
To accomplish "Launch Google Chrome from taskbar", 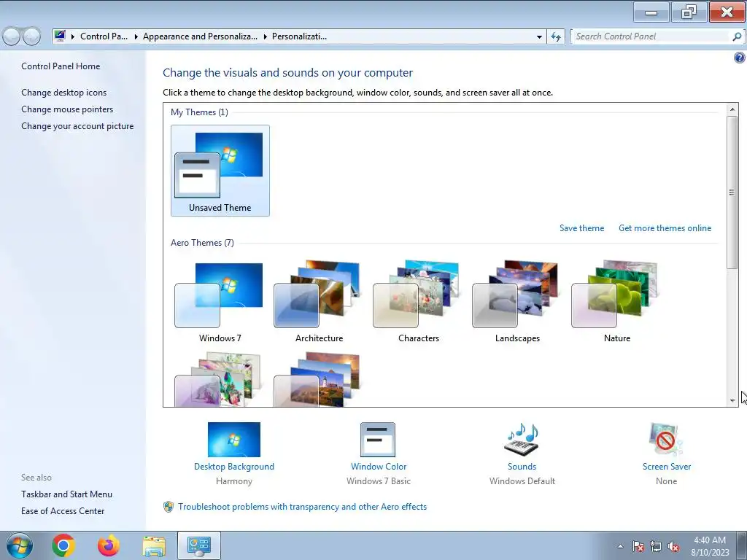I will click(x=63, y=545).
